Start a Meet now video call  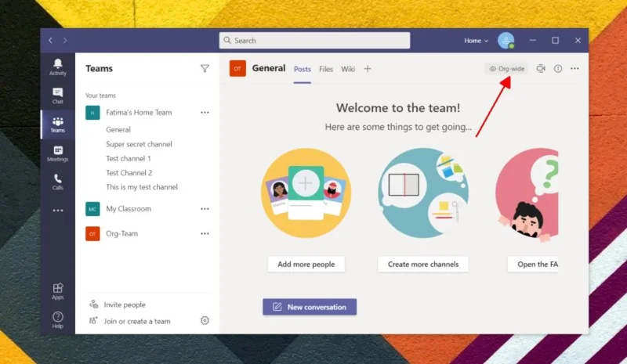coord(541,68)
